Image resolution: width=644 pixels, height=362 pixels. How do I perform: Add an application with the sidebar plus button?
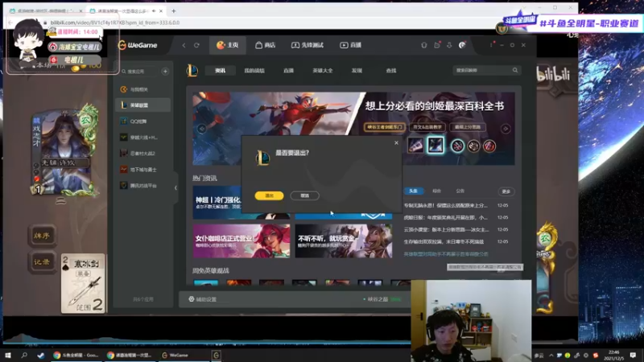click(x=165, y=72)
